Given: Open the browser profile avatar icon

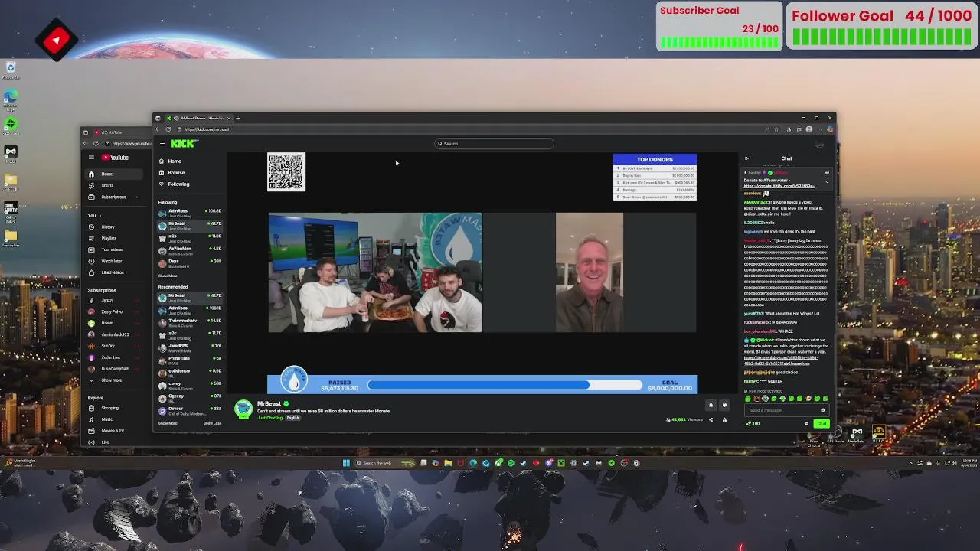Looking at the screenshot, I should pos(809,129).
